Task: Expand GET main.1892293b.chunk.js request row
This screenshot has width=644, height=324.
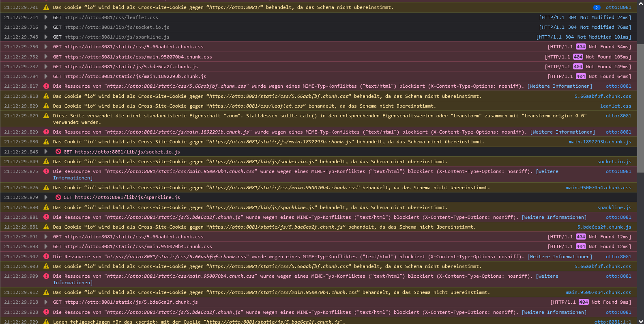Action: [x=46, y=76]
